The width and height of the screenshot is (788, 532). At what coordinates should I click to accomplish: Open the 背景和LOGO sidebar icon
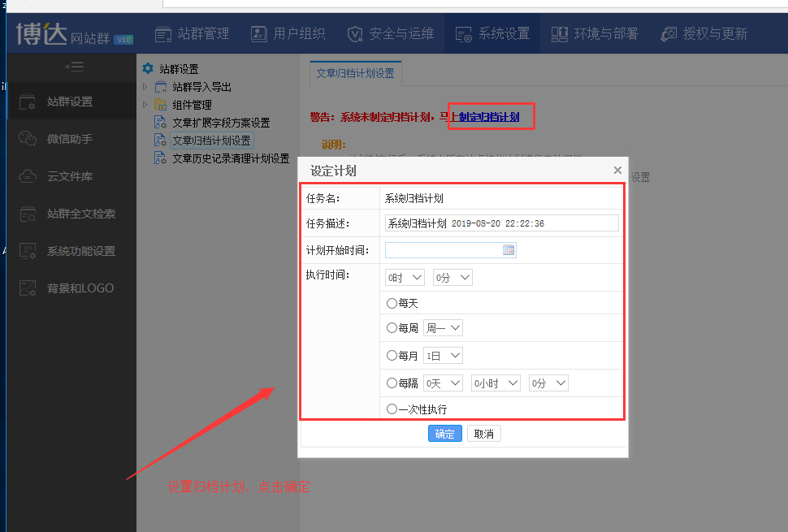click(x=28, y=288)
